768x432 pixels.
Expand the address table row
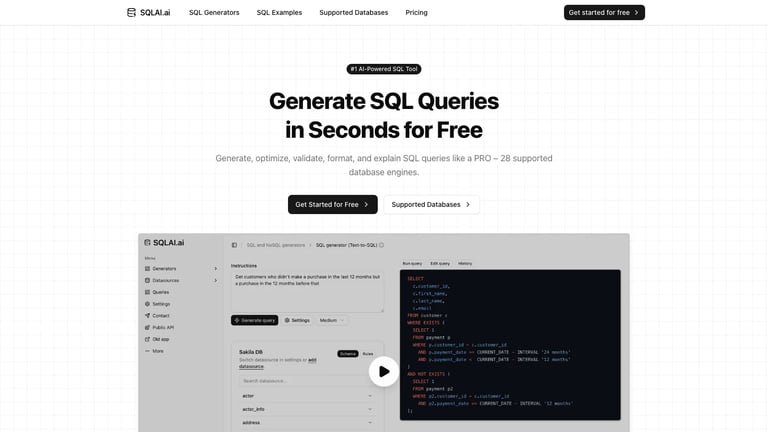coord(307,422)
